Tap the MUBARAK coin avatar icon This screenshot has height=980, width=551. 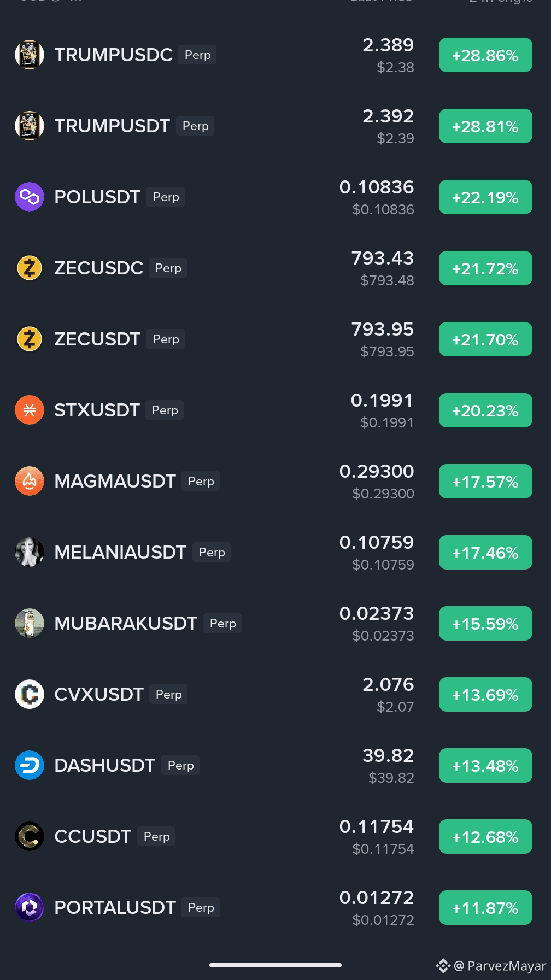[x=30, y=623]
